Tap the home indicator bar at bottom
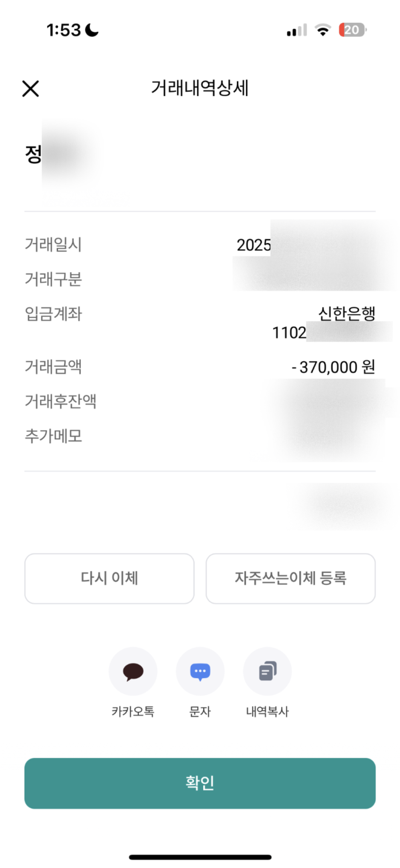Image resolution: width=400 pixels, height=868 pixels. 200,857
